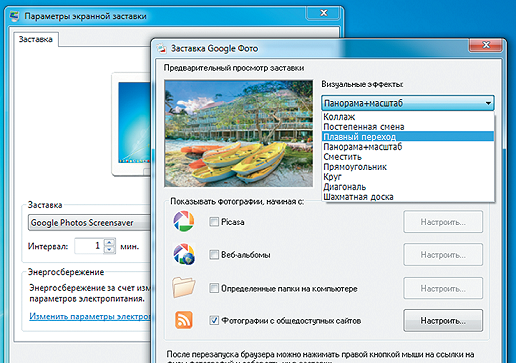
Task: Open the Google Photos Screensaver combo box
Action: (x=89, y=223)
